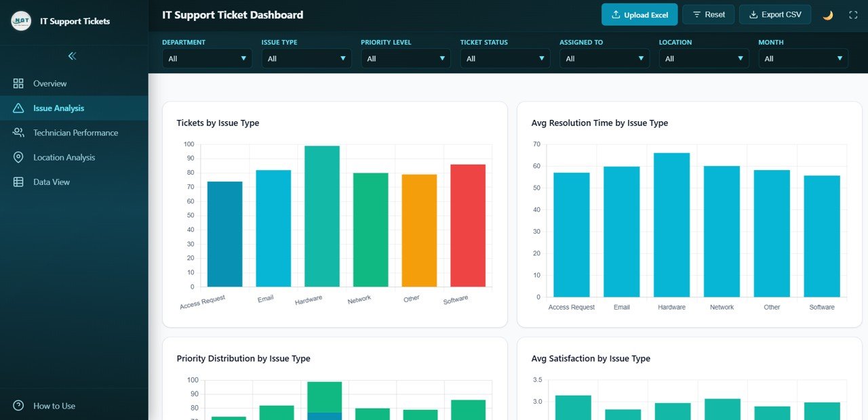Click the Data View table icon
Screen dimensions: 868x420
[x=18, y=182]
